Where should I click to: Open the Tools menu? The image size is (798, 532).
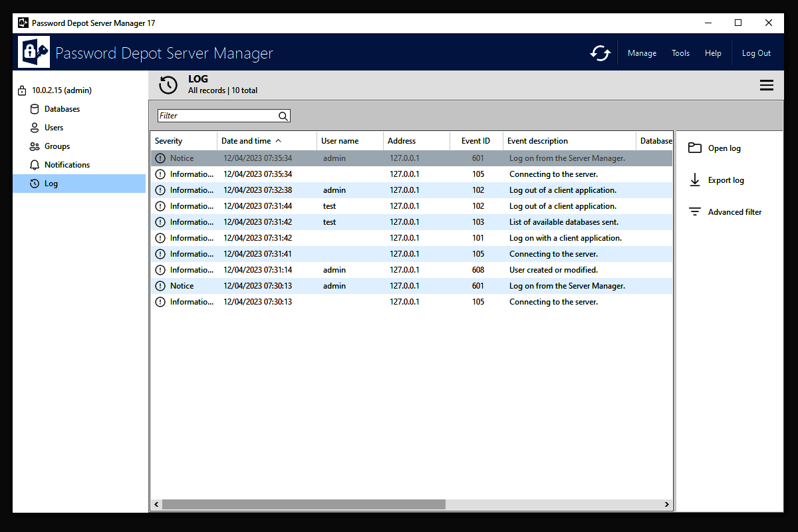[680, 53]
